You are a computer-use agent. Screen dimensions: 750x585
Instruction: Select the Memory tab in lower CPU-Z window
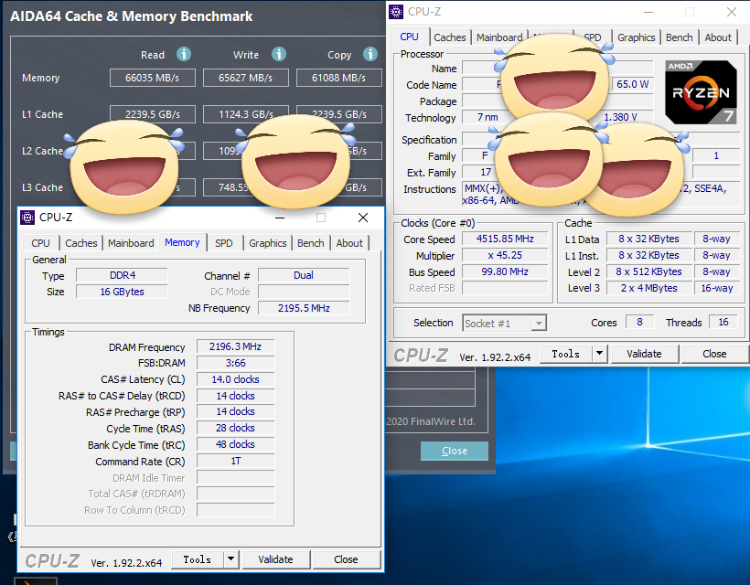pyautogui.click(x=182, y=243)
